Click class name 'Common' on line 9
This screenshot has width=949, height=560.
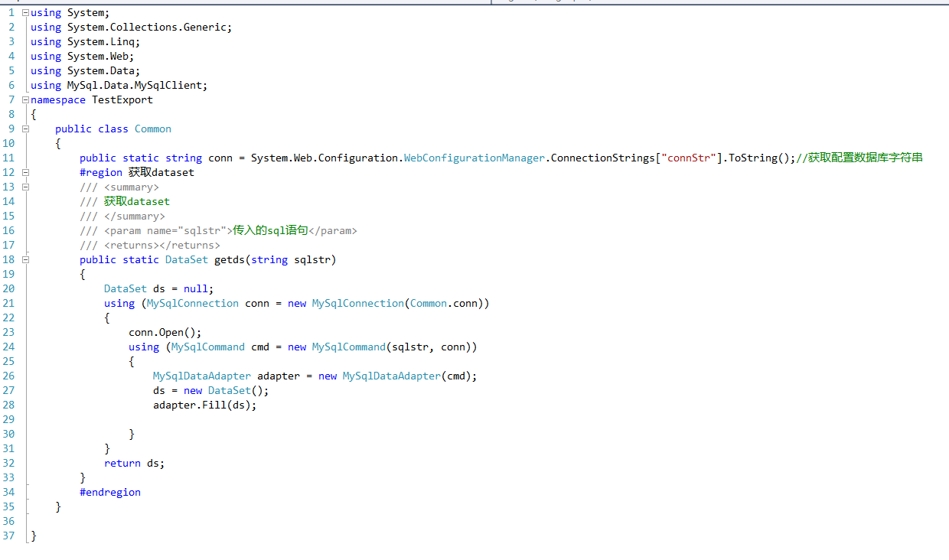[153, 129]
